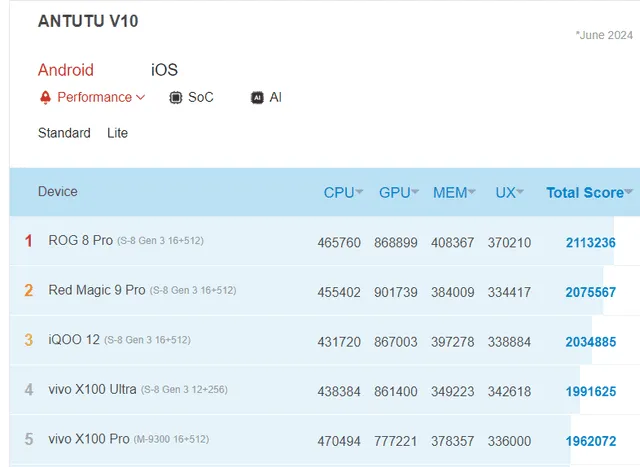Click vivo X100 Ultra GPU score 861400
640x467 pixels.
(396, 391)
